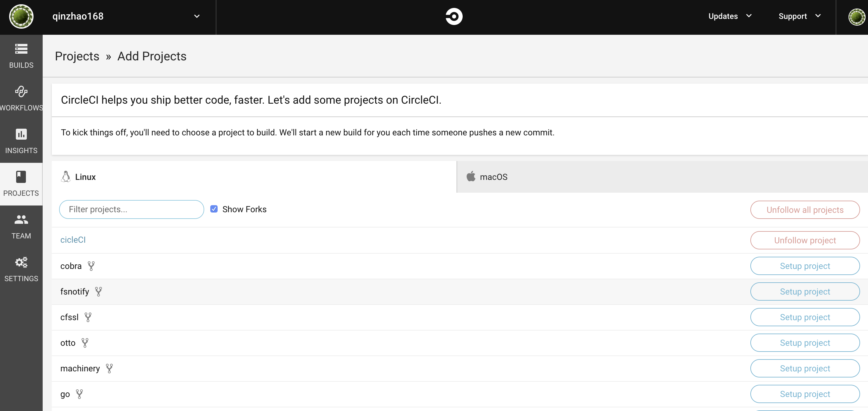Click Setup project for fsnotify
868x411 pixels.
[x=805, y=292]
